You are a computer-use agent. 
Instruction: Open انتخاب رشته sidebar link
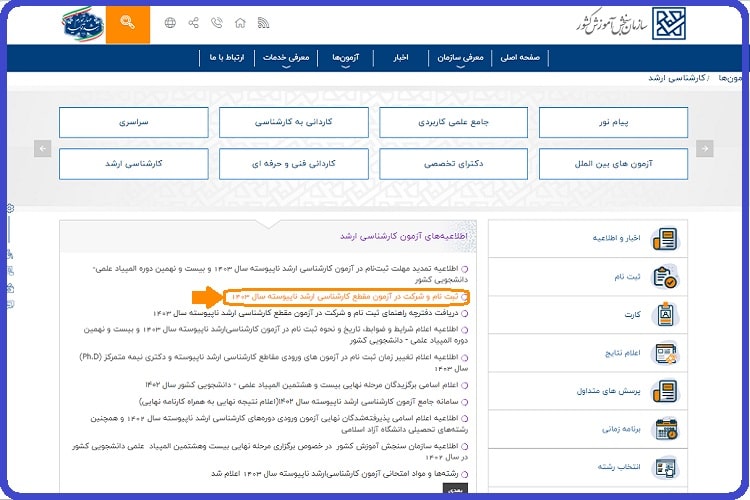pos(619,467)
